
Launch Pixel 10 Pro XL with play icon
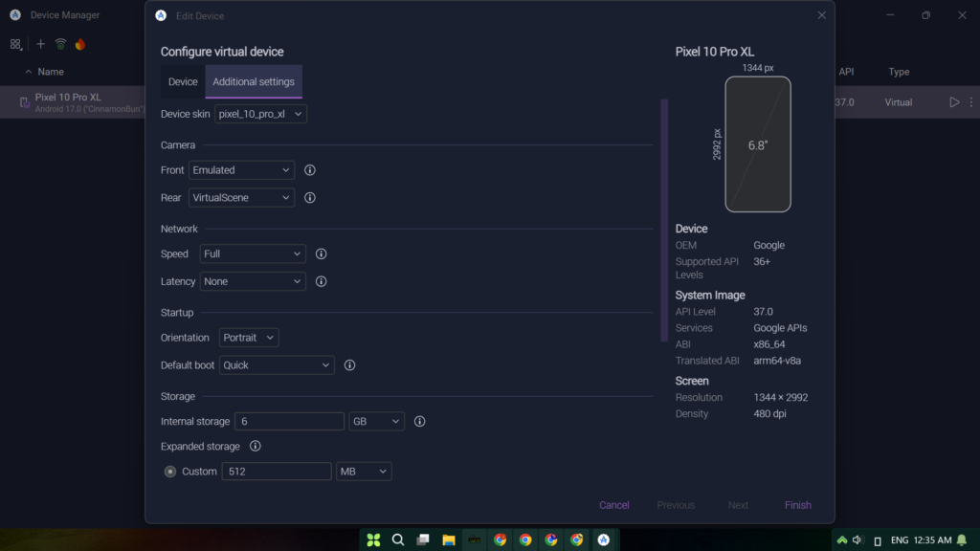pos(954,101)
